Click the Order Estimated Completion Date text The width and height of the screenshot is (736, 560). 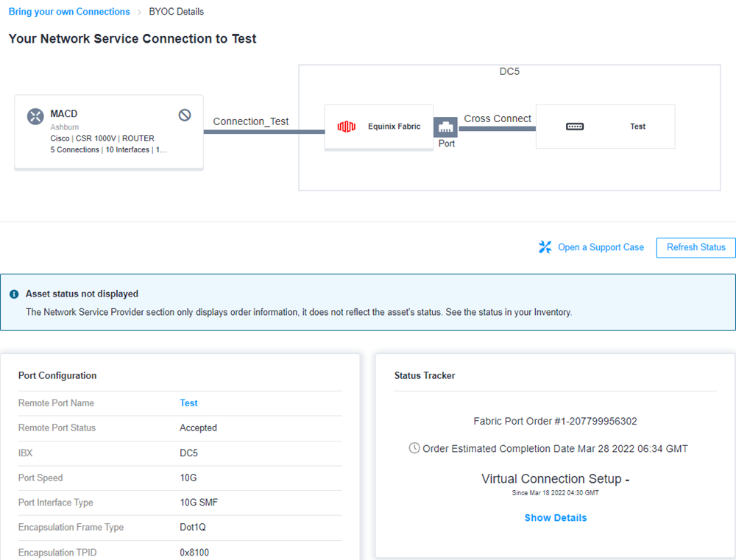click(x=555, y=449)
